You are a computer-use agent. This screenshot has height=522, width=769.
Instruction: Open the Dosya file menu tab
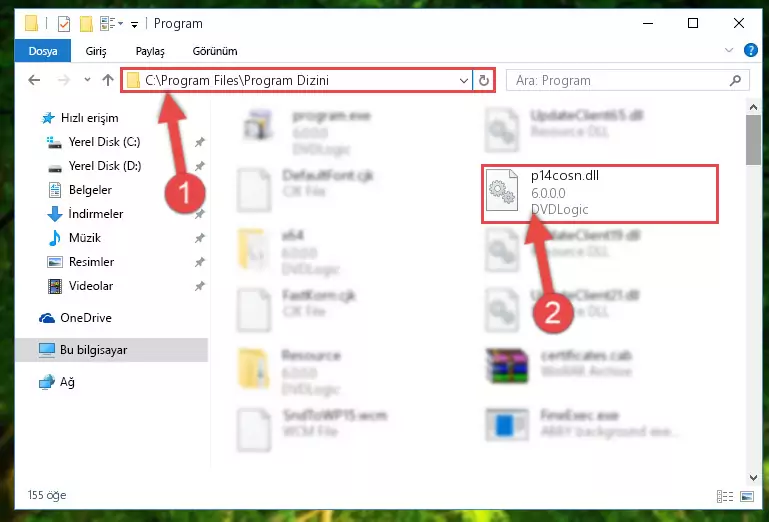(43, 51)
